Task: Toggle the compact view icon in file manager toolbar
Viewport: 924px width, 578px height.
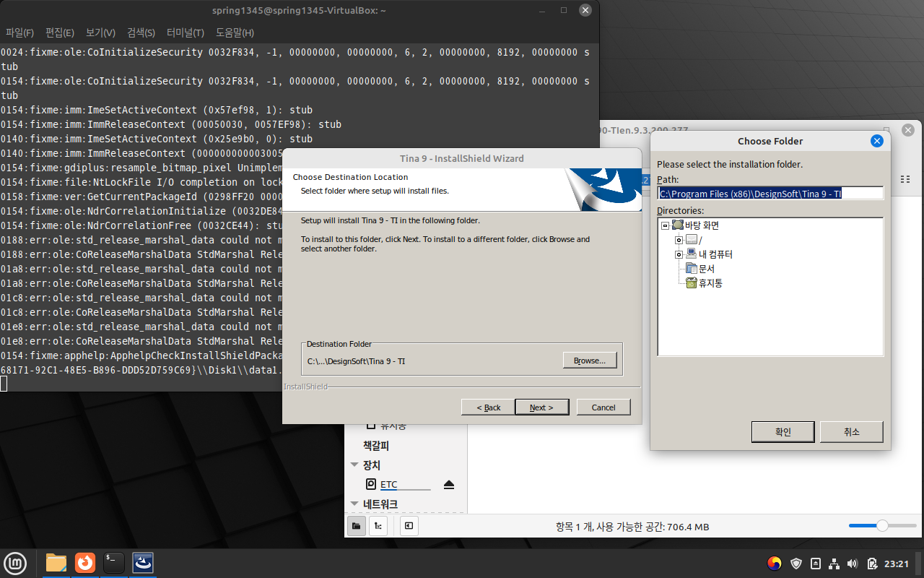Action: [907, 178]
